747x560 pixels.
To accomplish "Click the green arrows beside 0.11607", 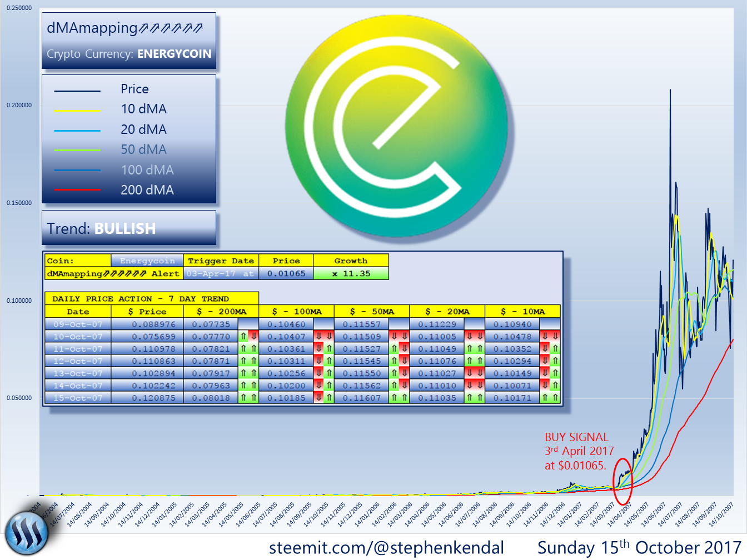I will 399,397.
